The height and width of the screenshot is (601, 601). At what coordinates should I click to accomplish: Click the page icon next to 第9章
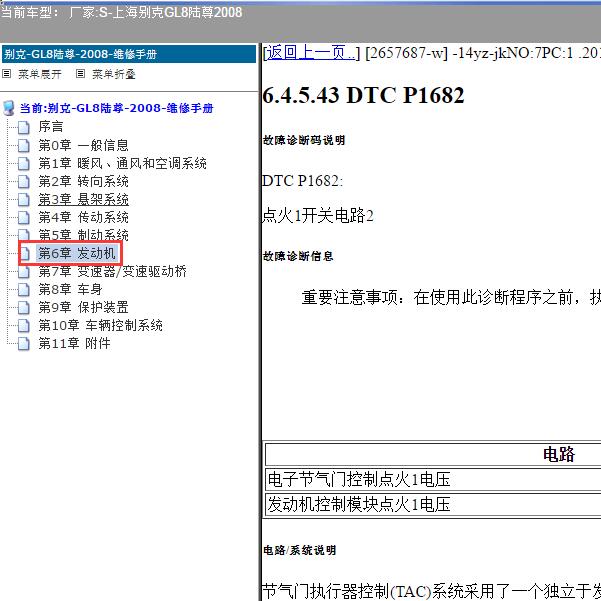pyautogui.click(x=24, y=307)
